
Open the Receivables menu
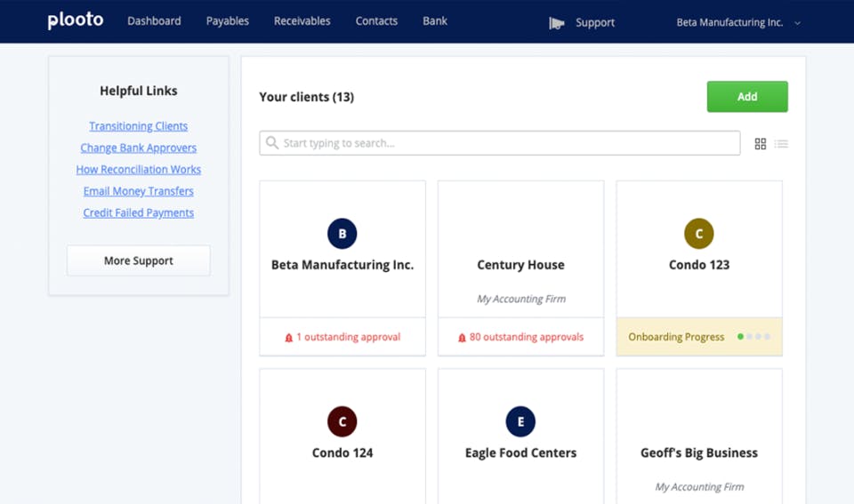(302, 20)
